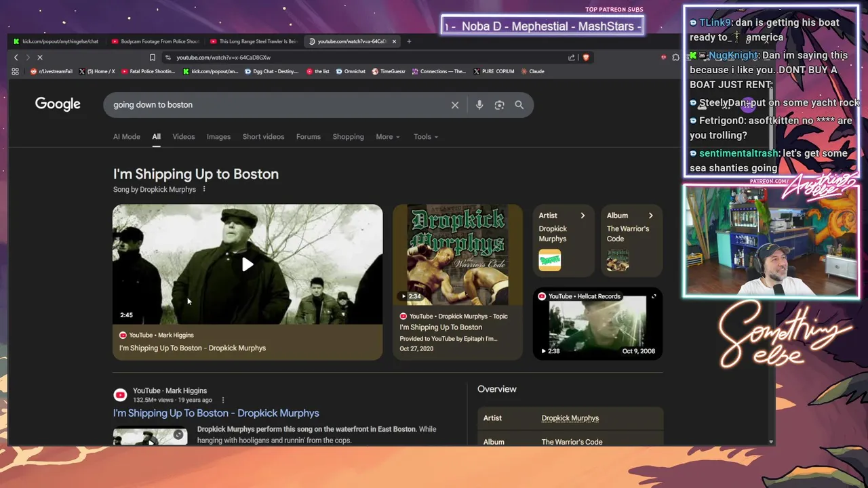The height and width of the screenshot is (488, 868).
Task: Click the YouTube icon of the Mark Higgins result
Action: (x=120, y=395)
